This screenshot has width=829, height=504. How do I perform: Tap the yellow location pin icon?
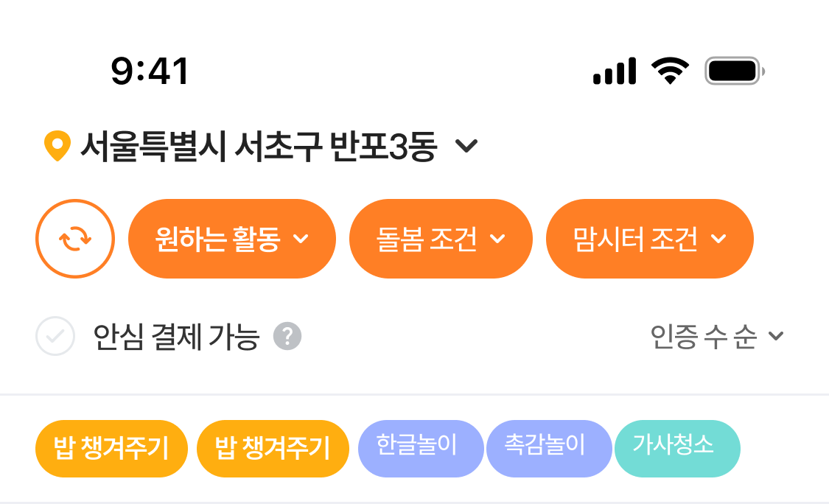pyautogui.click(x=57, y=146)
